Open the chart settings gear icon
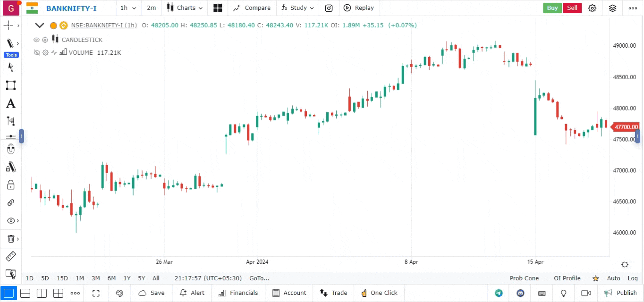 pos(592,8)
